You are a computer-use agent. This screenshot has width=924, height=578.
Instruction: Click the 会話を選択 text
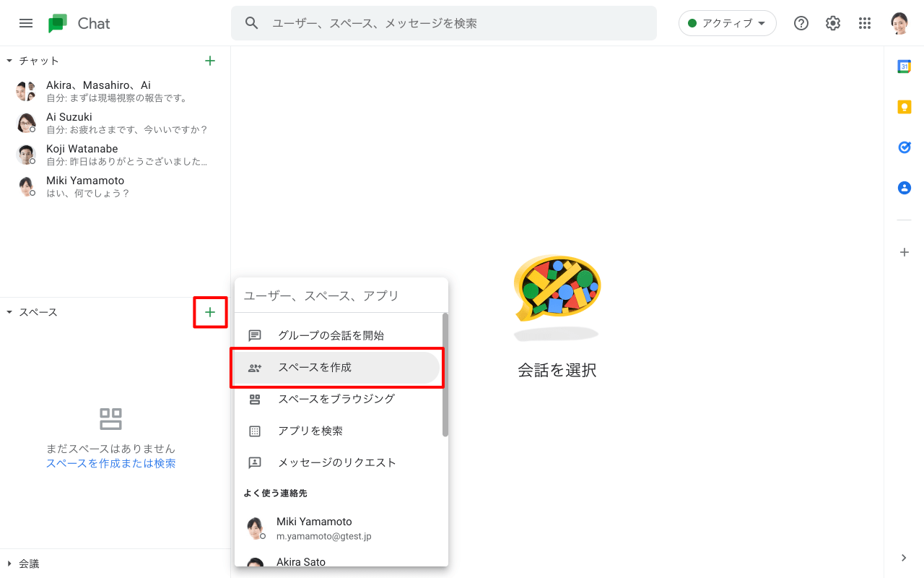point(557,370)
